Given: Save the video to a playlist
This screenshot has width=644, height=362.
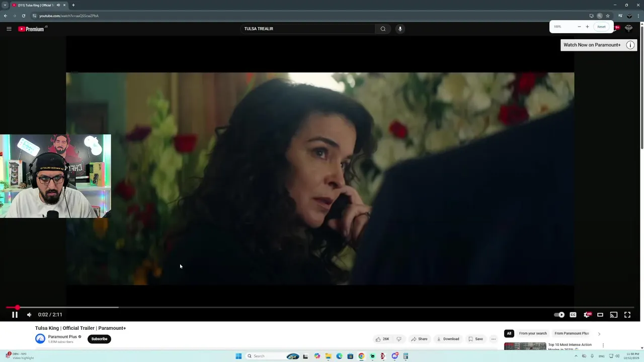Looking at the screenshot, I should tap(475, 339).
